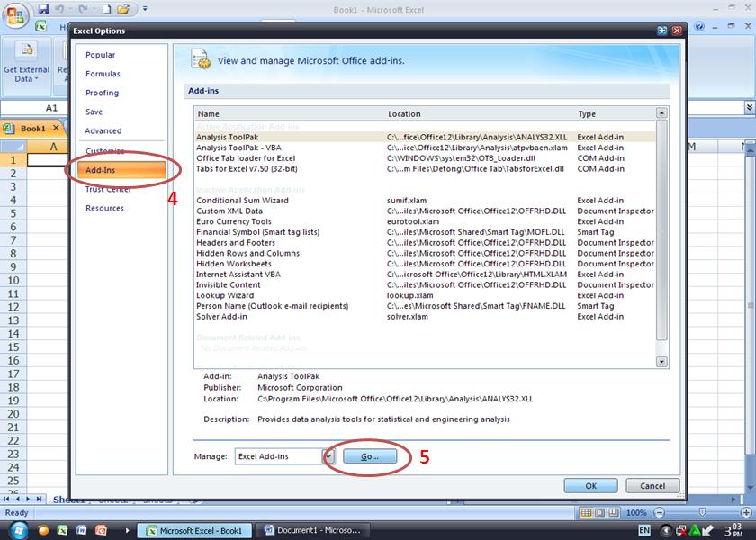
Task: Click OK in Excel Options dialog
Action: click(x=590, y=485)
